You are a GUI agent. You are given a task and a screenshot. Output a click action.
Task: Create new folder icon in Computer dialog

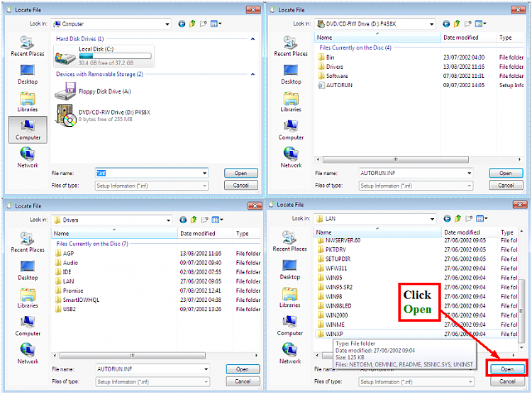click(x=204, y=23)
